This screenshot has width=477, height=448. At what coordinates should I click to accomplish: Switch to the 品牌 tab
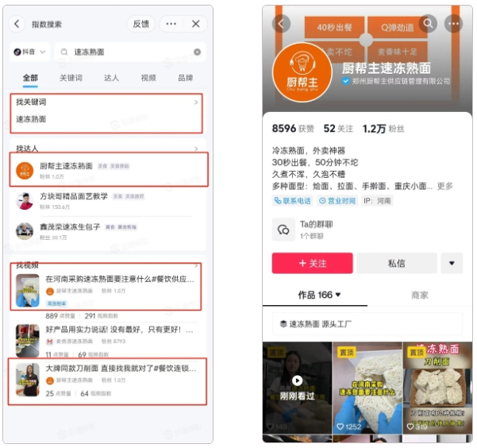click(x=186, y=78)
